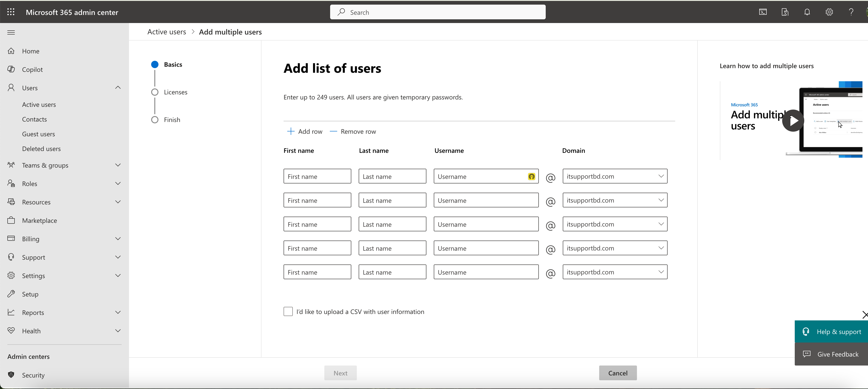Click the Billing card icon
Image resolution: width=868 pixels, height=389 pixels.
[x=11, y=238]
